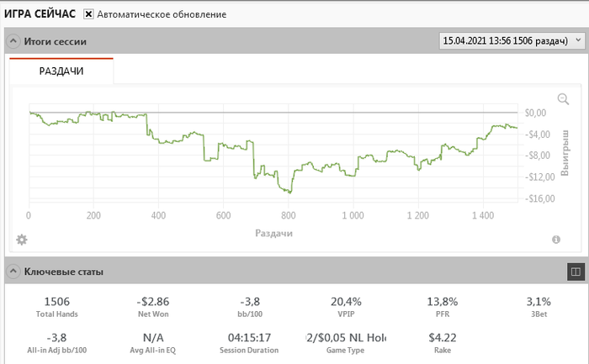Image resolution: width=589 pixels, height=364 pixels.
Task: Click the Game Type stat cell
Action: (x=348, y=342)
